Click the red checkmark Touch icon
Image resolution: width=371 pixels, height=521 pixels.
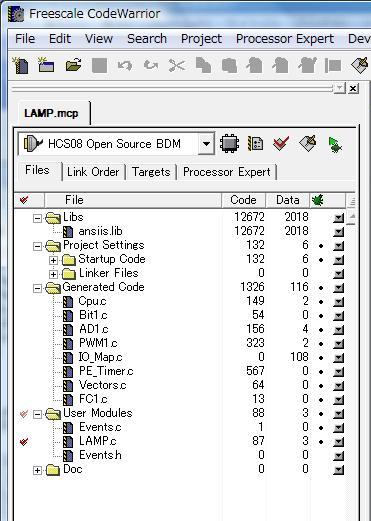[281, 144]
